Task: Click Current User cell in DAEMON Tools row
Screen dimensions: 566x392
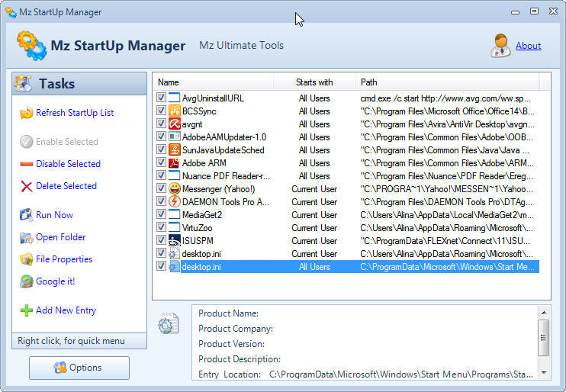Action: 314,202
